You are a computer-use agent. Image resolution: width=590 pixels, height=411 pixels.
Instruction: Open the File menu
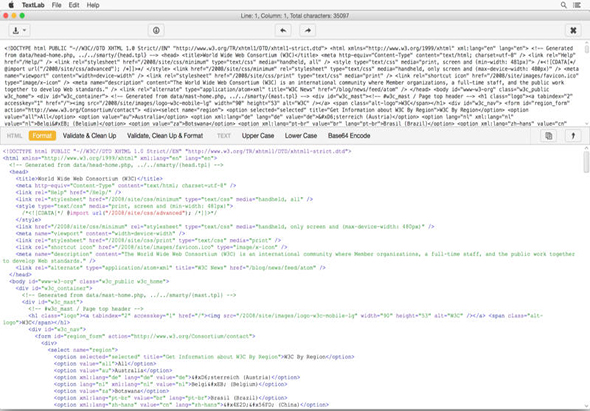[56, 5]
